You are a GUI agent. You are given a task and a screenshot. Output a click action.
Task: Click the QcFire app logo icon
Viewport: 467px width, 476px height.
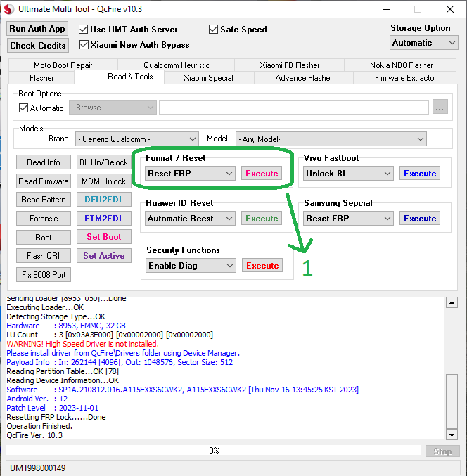pos(9,9)
